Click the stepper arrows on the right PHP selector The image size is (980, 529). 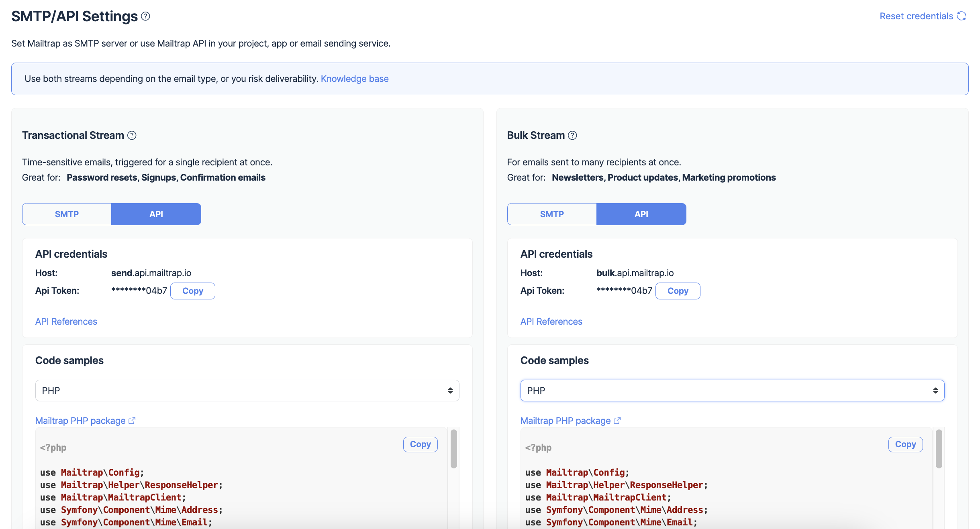click(x=935, y=390)
